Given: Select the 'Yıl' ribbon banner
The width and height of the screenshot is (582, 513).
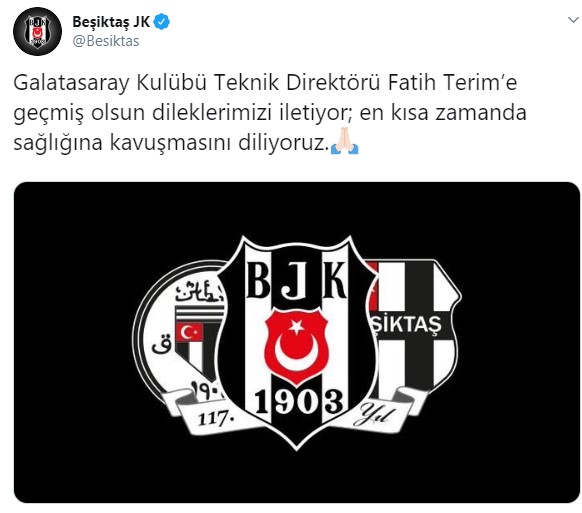Looking at the screenshot, I should click(x=379, y=414).
